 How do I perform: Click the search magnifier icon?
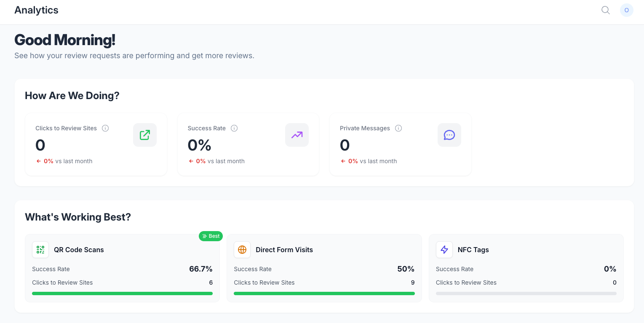click(606, 10)
